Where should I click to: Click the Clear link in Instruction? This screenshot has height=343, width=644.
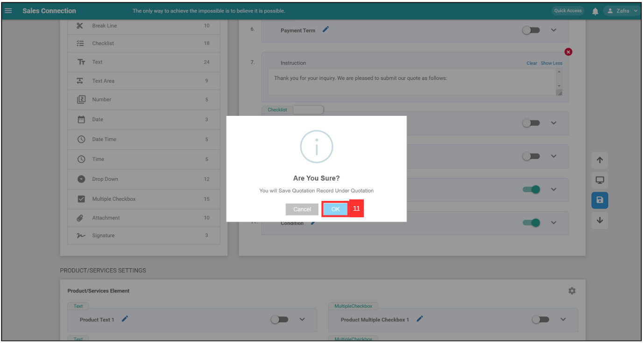[x=532, y=63]
